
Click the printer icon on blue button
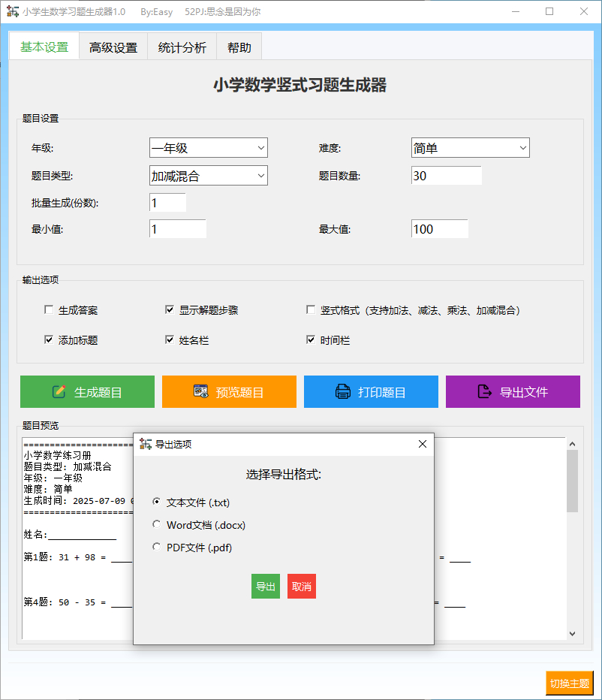pyautogui.click(x=343, y=391)
